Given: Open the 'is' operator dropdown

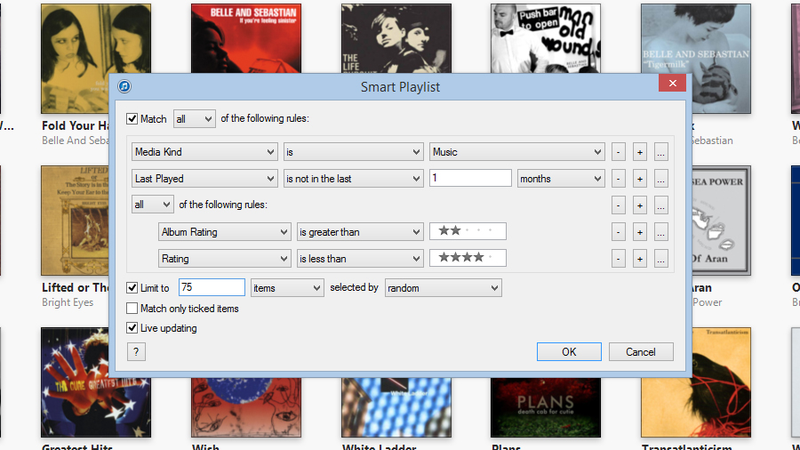Looking at the screenshot, I should point(353,152).
